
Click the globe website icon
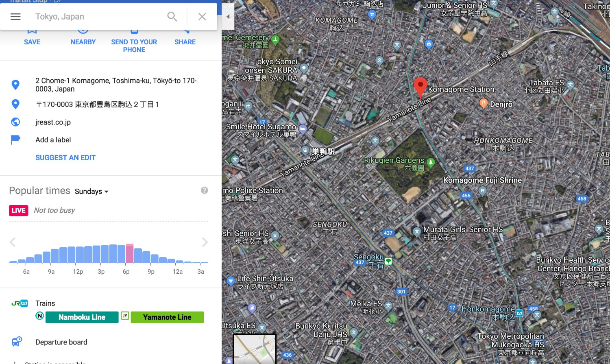tap(15, 122)
